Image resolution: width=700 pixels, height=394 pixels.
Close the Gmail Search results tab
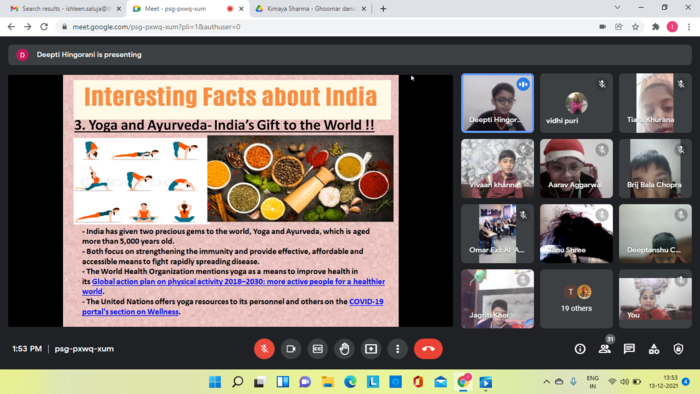pos(119,8)
